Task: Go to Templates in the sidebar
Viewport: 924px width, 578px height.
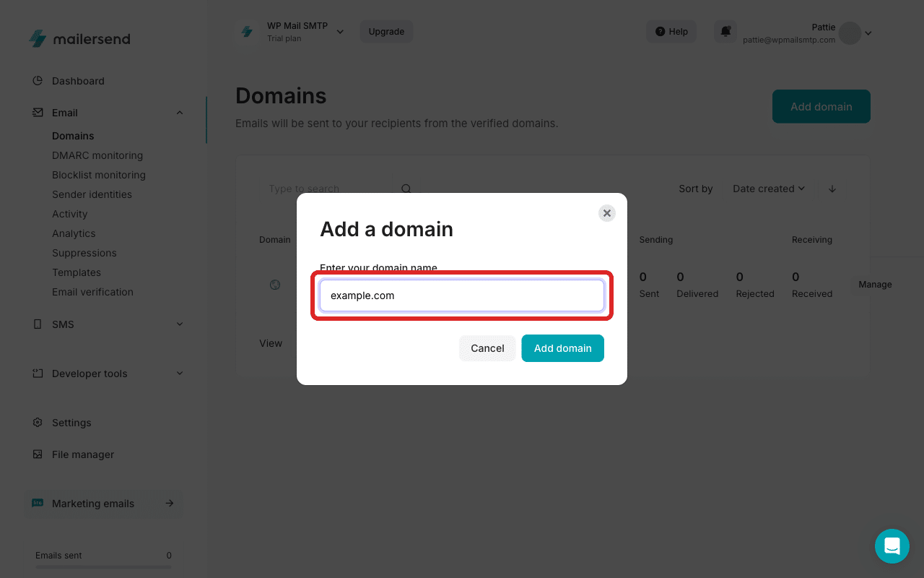Action: point(76,272)
